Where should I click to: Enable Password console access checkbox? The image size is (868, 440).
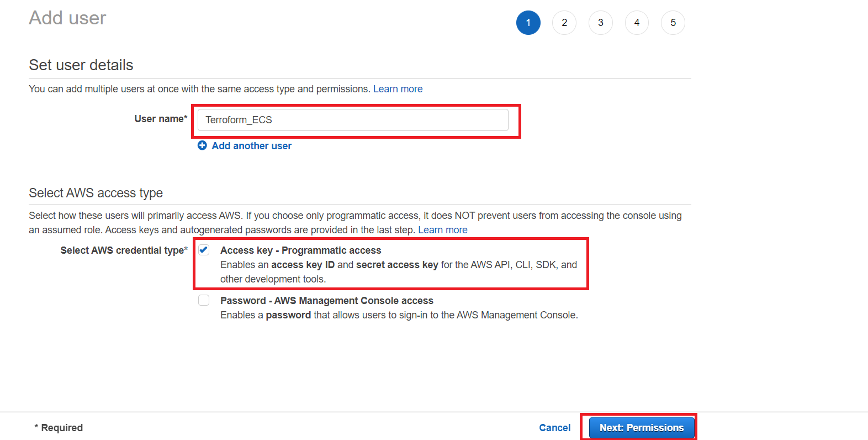click(x=204, y=300)
